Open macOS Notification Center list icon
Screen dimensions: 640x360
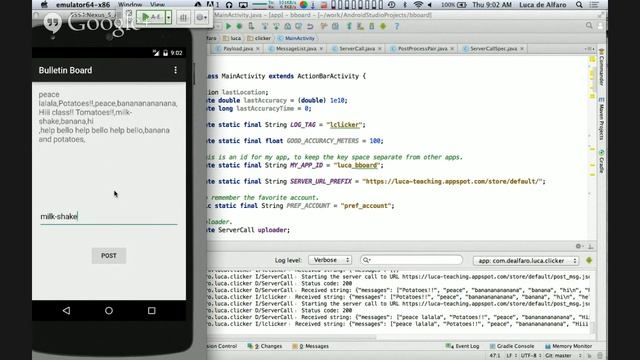click(x=595, y=5)
